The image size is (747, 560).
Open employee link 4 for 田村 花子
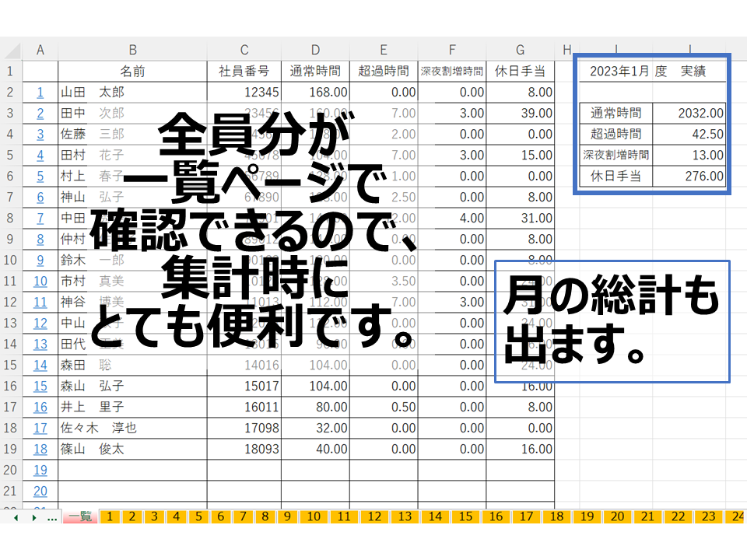point(40,156)
